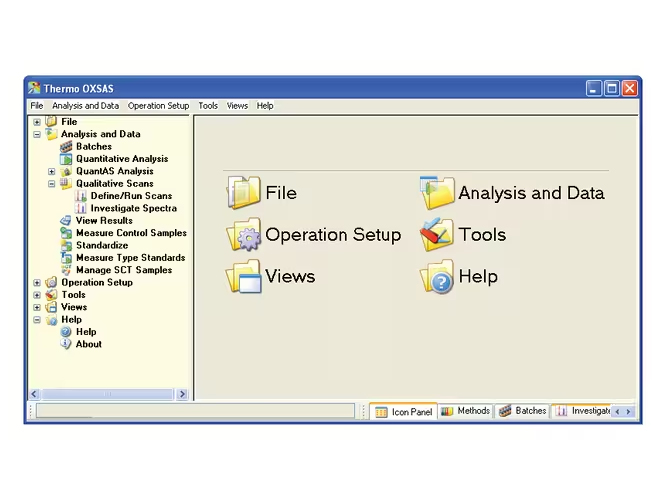Click the Quantitative Analysis tree icon
This screenshot has height=500, width=667.
point(66,159)
